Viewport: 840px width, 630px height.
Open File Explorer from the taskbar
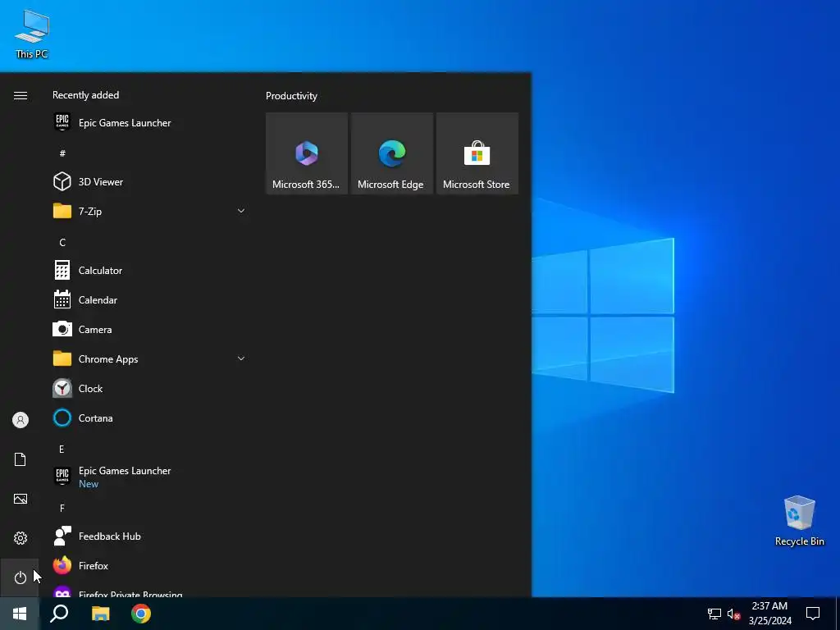pos(100,614)
